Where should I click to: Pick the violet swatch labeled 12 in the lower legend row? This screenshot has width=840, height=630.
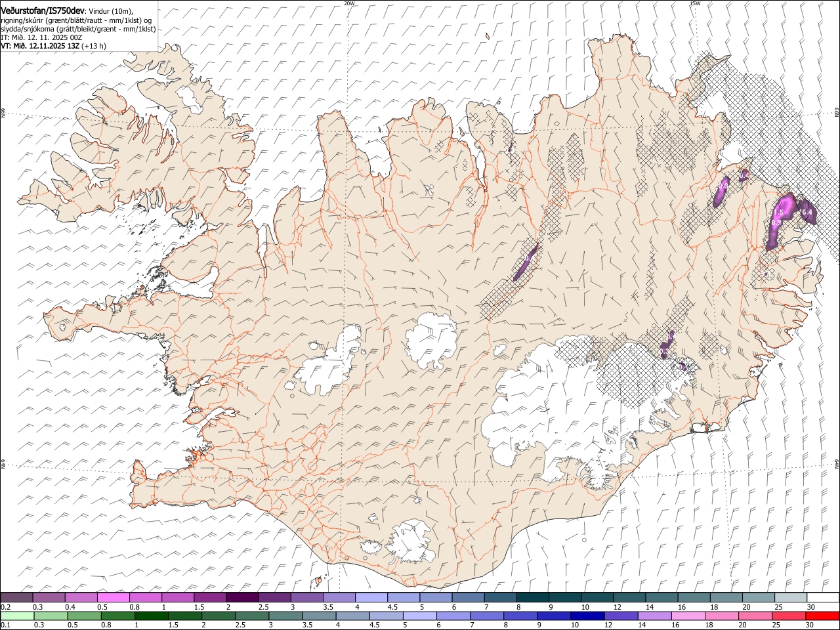(x=620, y=616)
